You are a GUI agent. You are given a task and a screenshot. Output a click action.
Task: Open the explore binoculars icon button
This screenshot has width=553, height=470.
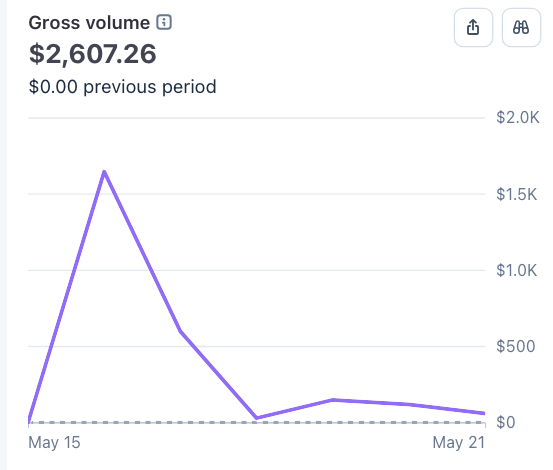[521, 28]
